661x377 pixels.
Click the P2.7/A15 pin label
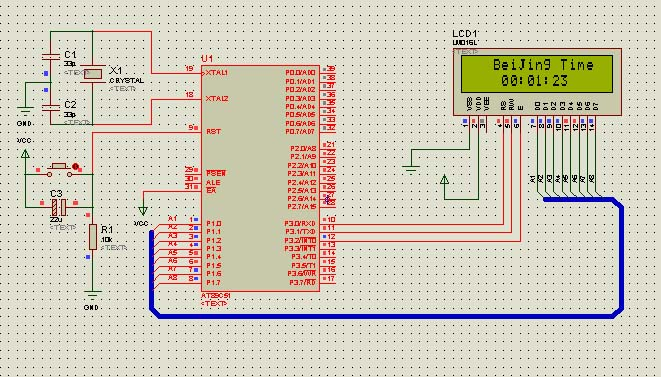pyautogui.click(x=302, y=207)
